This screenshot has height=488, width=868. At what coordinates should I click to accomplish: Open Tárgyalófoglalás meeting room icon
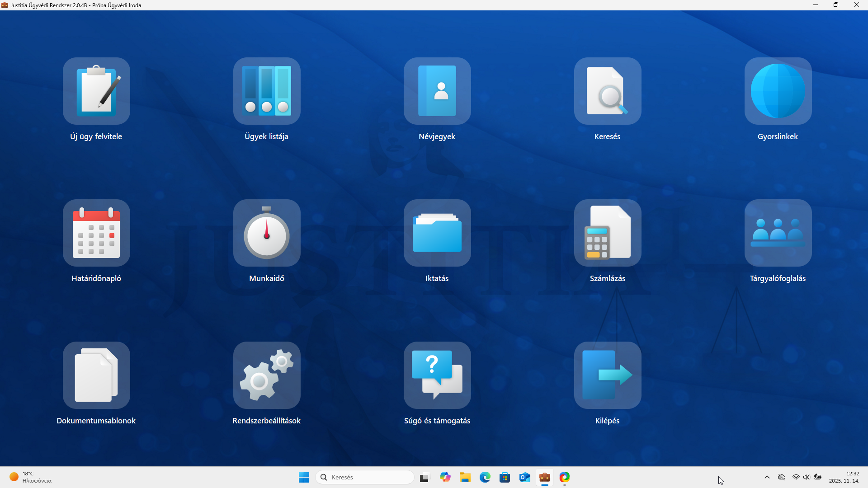click(x=778, y=233)
